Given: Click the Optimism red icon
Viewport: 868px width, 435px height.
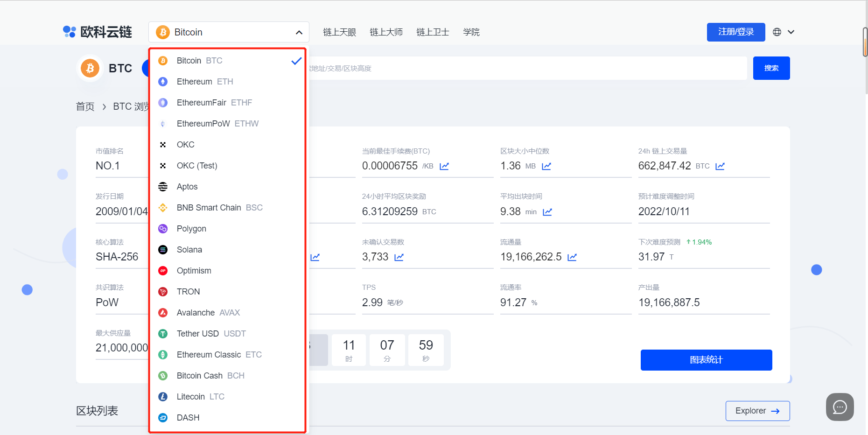Looking at the screenshot, I should 163,271.
